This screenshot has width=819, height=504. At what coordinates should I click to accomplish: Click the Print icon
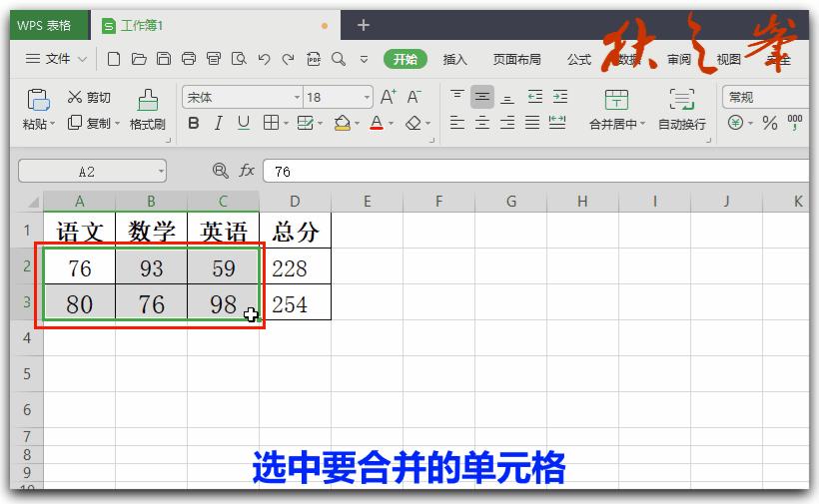[189, 59]
